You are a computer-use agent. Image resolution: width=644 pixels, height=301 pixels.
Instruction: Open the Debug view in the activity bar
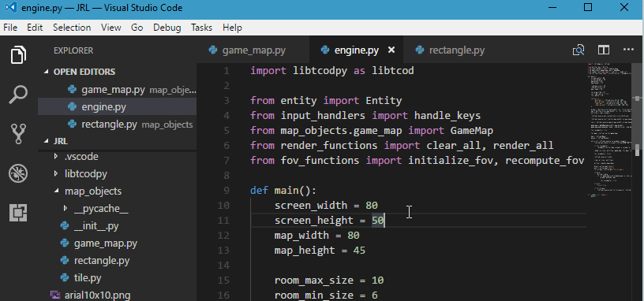coord(18,173)
